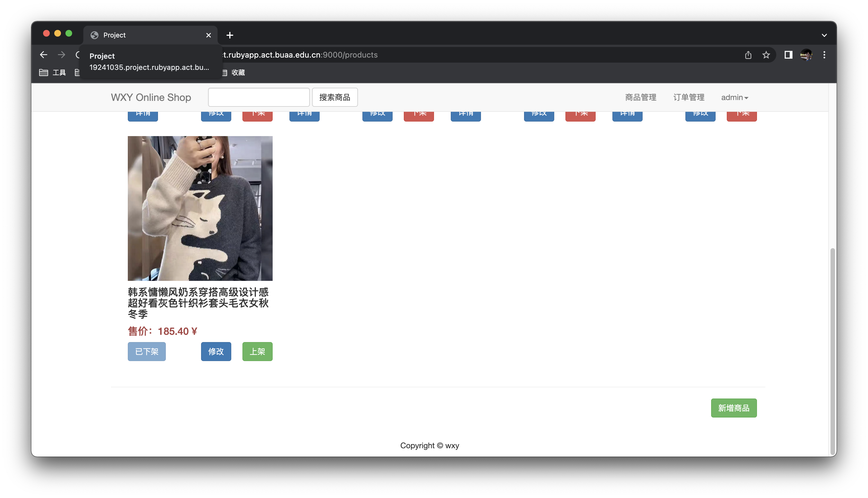This screenshot has height=498, width=868.
Task: Click the macOS red close window button
Action: point(46,33)
